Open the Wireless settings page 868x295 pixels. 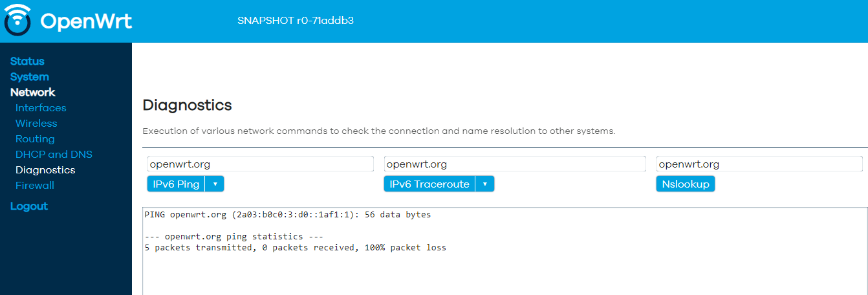pyautogui.click(x=36, y=123)
